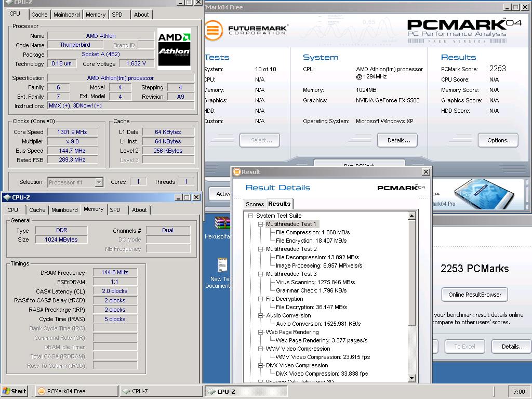The width and height of the screenshot is (532, 399).
Task: Open the Mainboard tab in top CPU-Z
Action: (66, 15)
